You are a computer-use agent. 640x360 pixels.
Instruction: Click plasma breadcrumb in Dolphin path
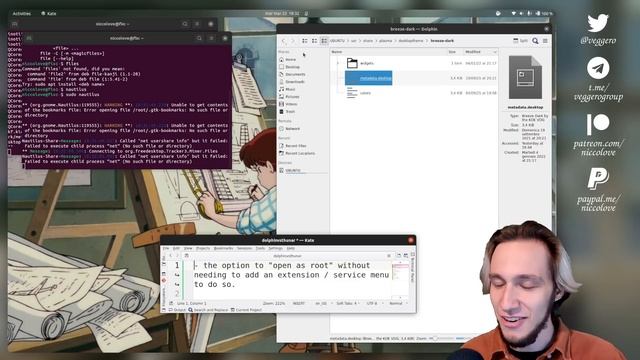coord(385,41)
